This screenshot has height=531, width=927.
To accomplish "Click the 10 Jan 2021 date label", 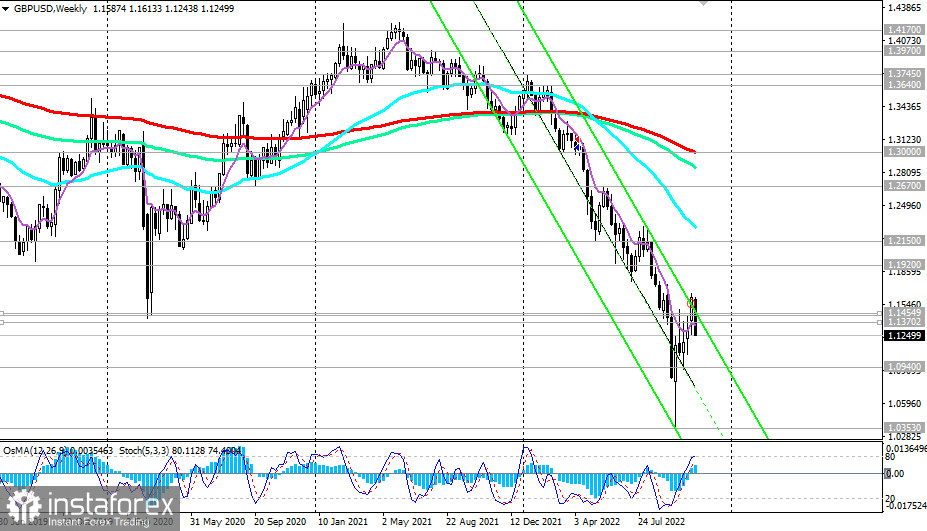I will click(343, 522).
